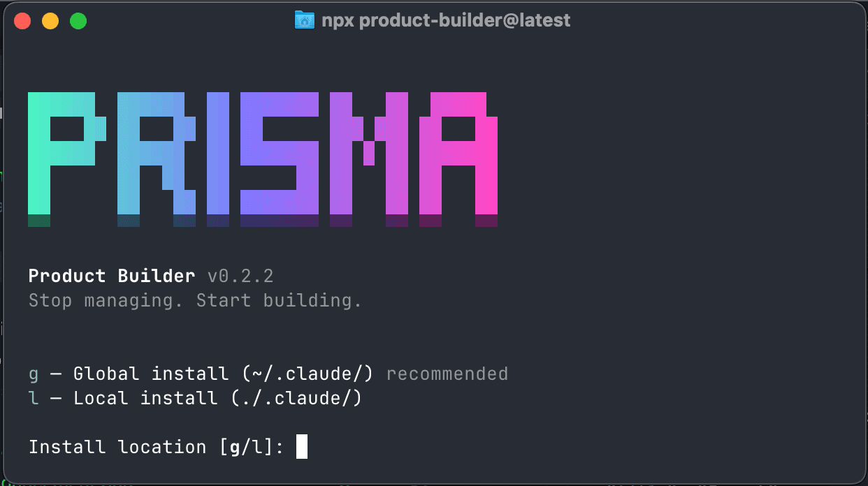868x486 pixels.
Task: Click the tagline 'Stop managing. Start building.'
Action: [196, 300]
